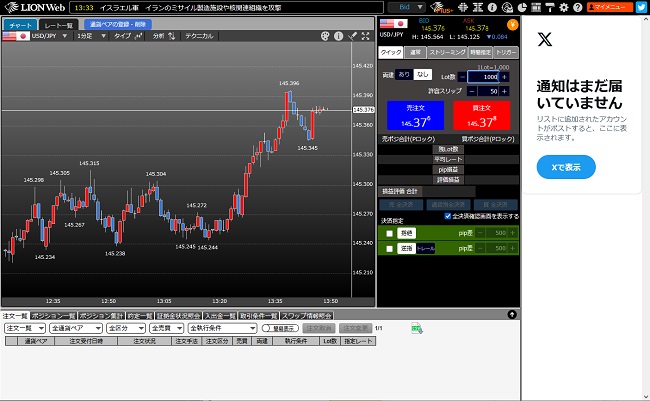Click the Xで表示 button
650x401 pixels.
[566, 167]
